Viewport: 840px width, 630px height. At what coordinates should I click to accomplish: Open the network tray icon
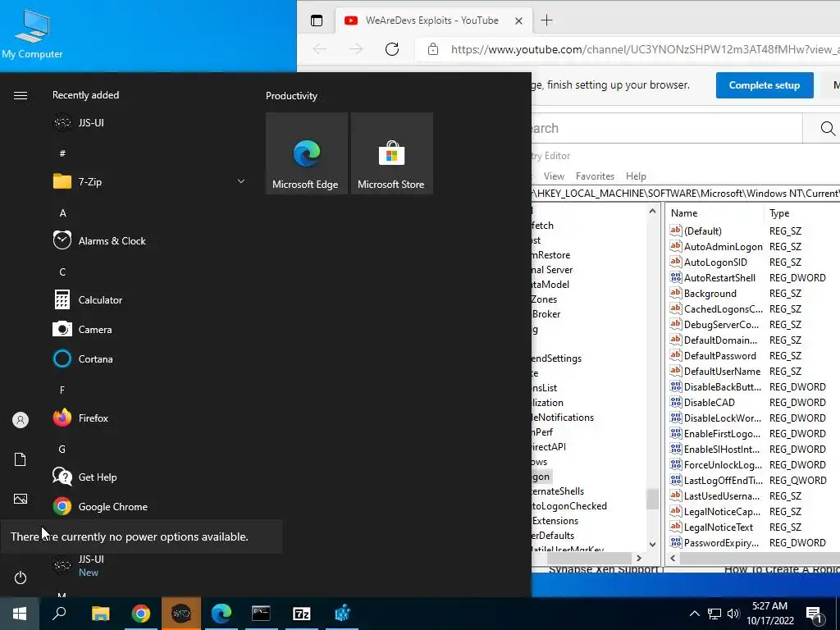714,614
